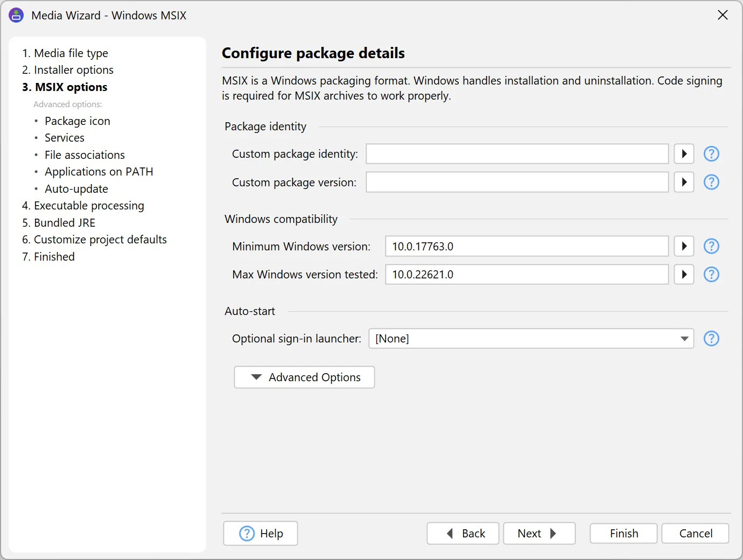Go to step 5 Bundled JRE

pos(59,223)
